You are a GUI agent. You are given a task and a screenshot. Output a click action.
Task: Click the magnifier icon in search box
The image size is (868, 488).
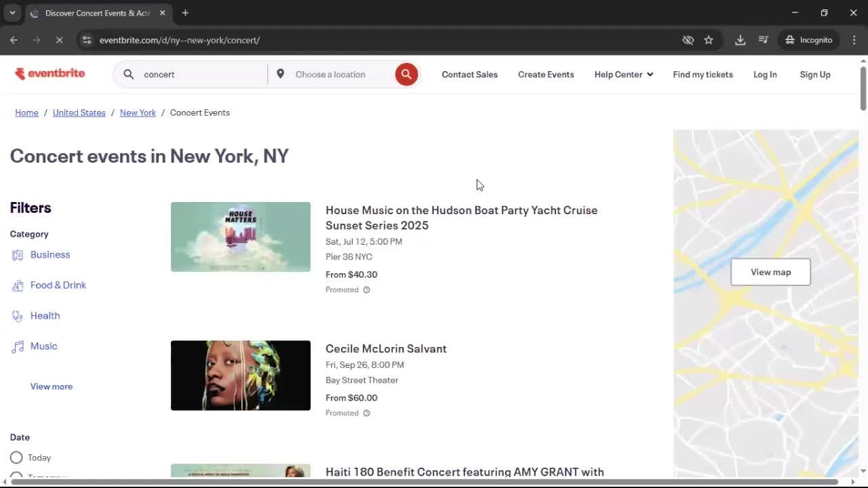tap(128, 75)
